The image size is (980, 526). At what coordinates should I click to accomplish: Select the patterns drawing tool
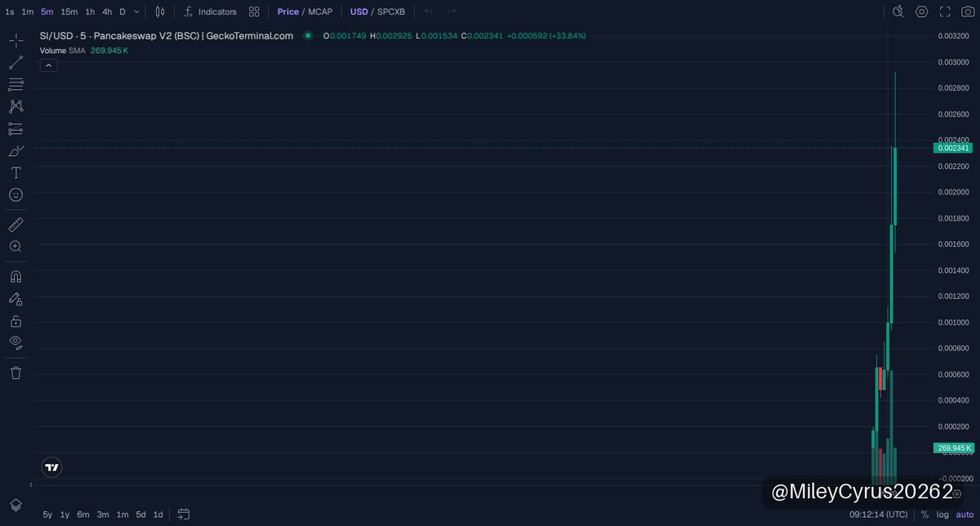click(16, 107)
